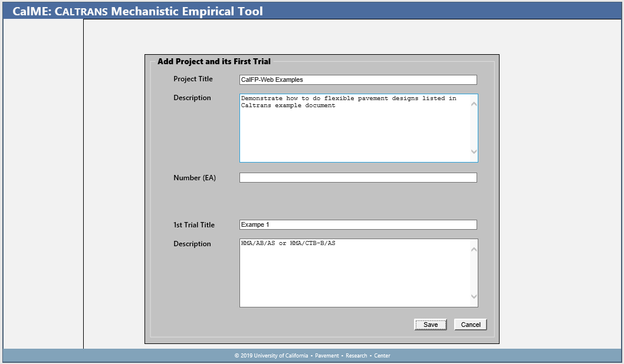Select the 1st Trial Title input field
The height and width of the screenshot is (364, 624).
(x=357, y=224)
